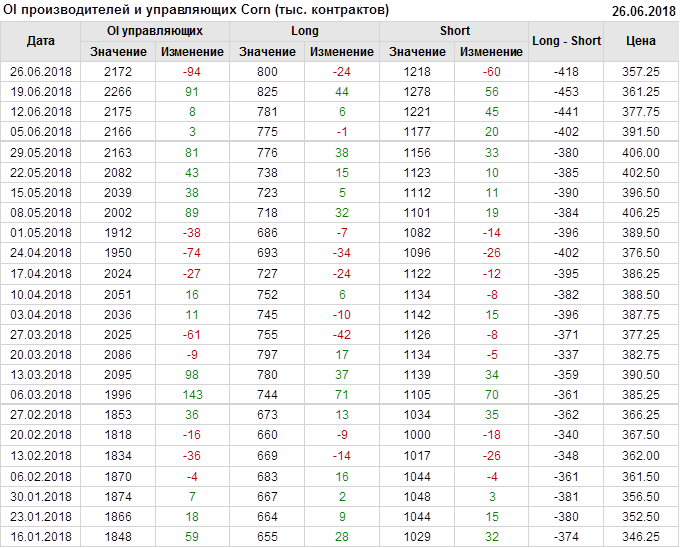Click the report date in the top-right corner
This screenshot has width=680, height=548.
point(643,11)
